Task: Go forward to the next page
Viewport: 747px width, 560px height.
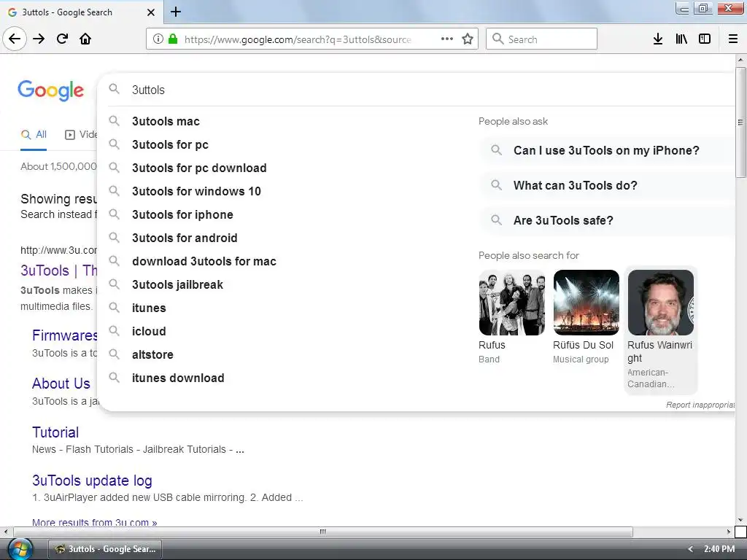Action: point(39,39)
